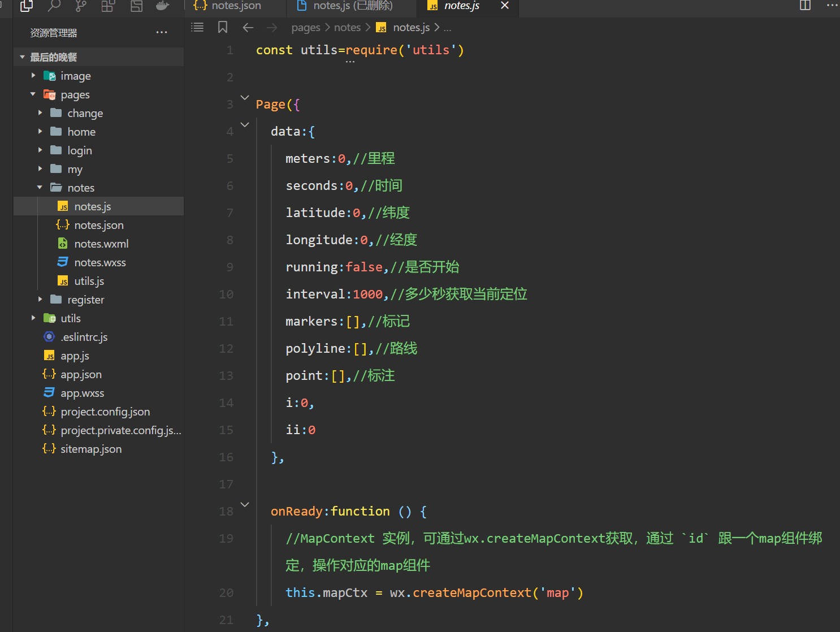Click createMapContext call on line 20
The image size is (840, 632).
point(472,592)
